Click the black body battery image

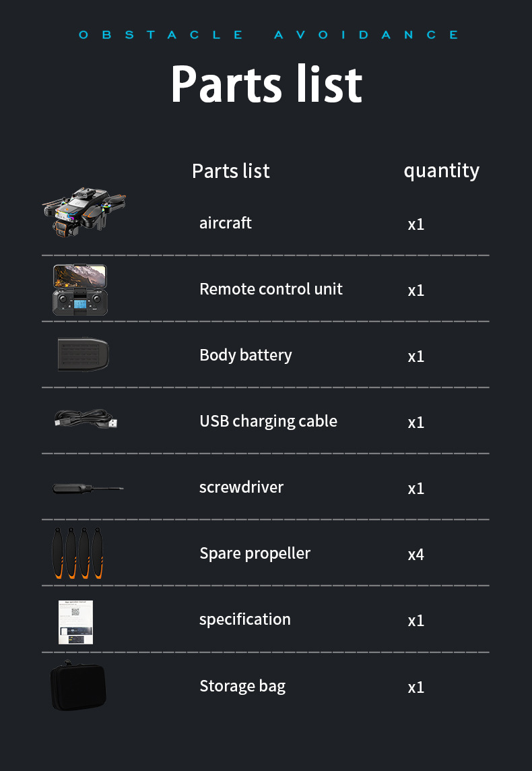click(83, 354)
